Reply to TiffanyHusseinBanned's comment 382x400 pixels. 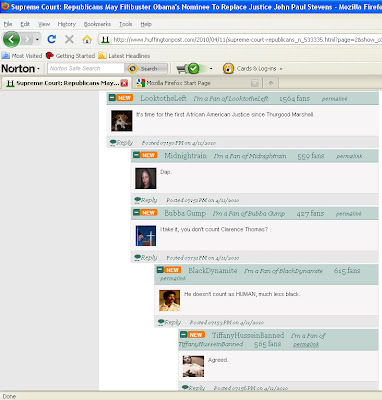(x=193, y=388)
